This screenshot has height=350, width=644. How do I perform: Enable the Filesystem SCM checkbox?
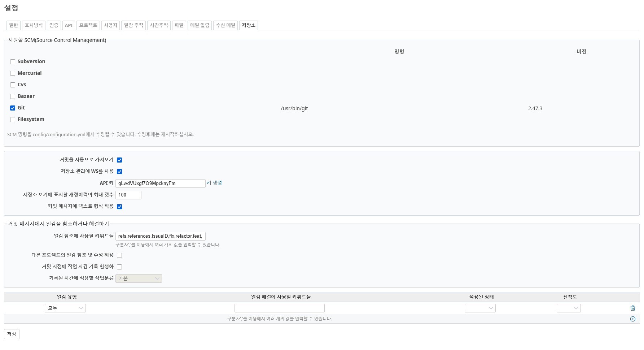point(13,119)
